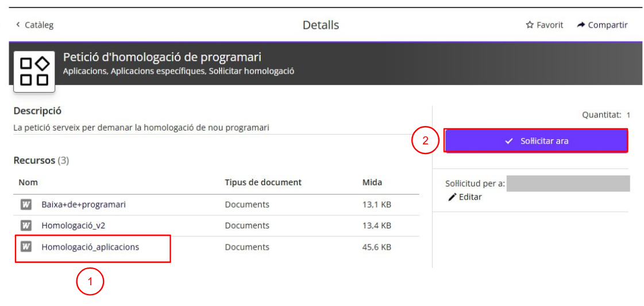This screenshot has width=644, height=306.
Task: Click the Recursos (3) section heading
Action: 41,160
